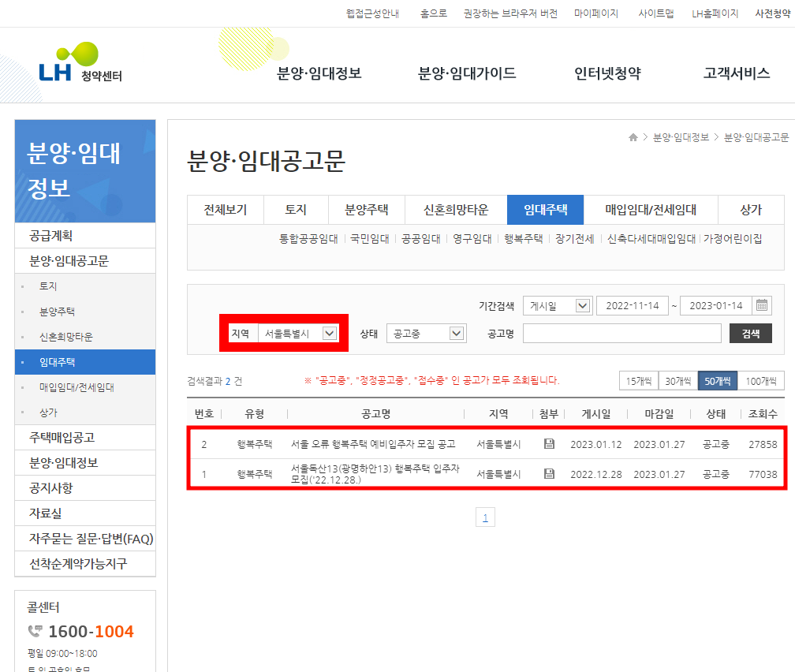795x672 pixels.
Task: Filter by 신축다세대매입임대 sub-category
Action: pos(651,239)
